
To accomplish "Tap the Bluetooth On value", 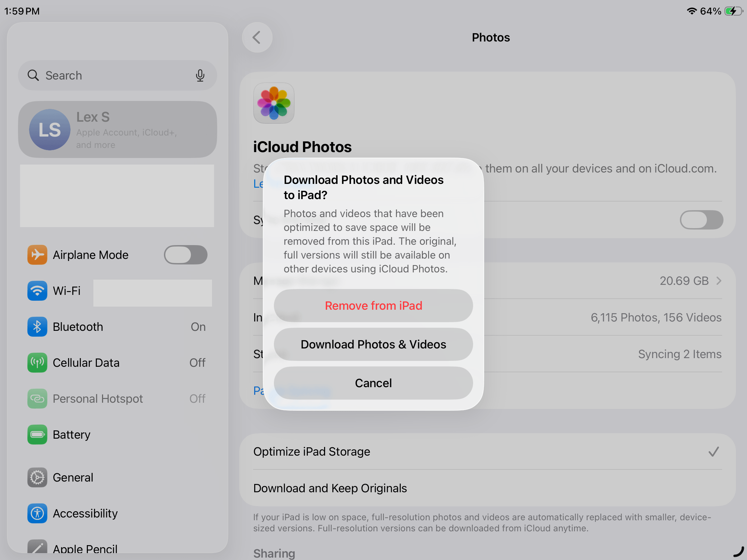I will click(x=198, y=327).
